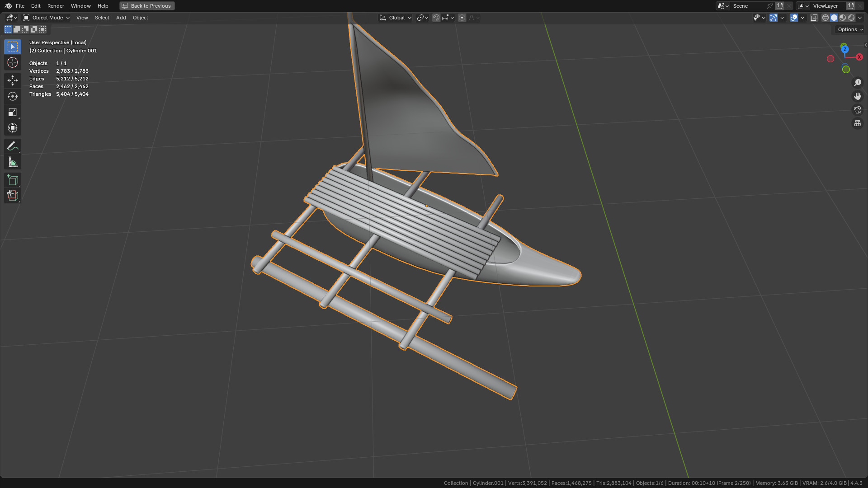This screenshot has height=488, width=868.
Task: Toggle snapping magnet
Action: click(x=436, y=18)
